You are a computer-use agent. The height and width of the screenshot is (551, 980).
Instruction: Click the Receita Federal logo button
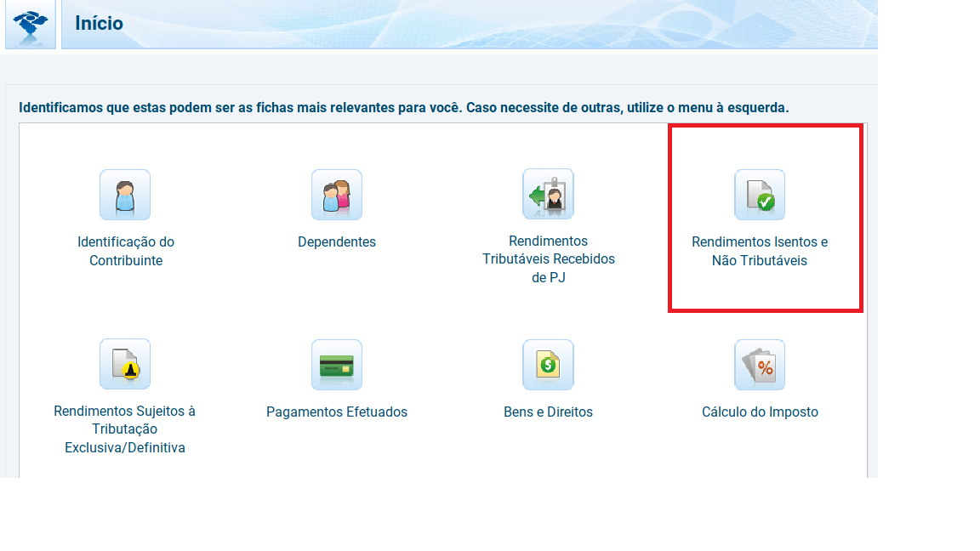pyautogui.click(x=31, y=24)
